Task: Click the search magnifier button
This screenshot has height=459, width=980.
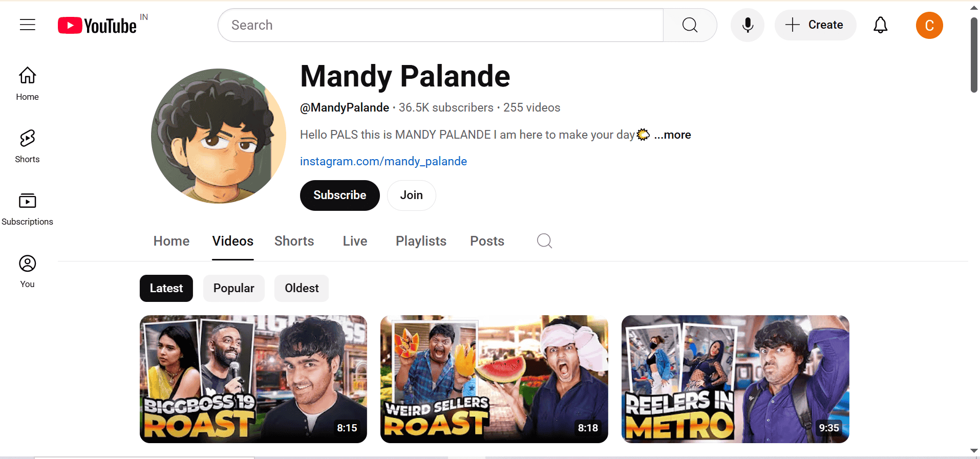Action: coord(690,25)
